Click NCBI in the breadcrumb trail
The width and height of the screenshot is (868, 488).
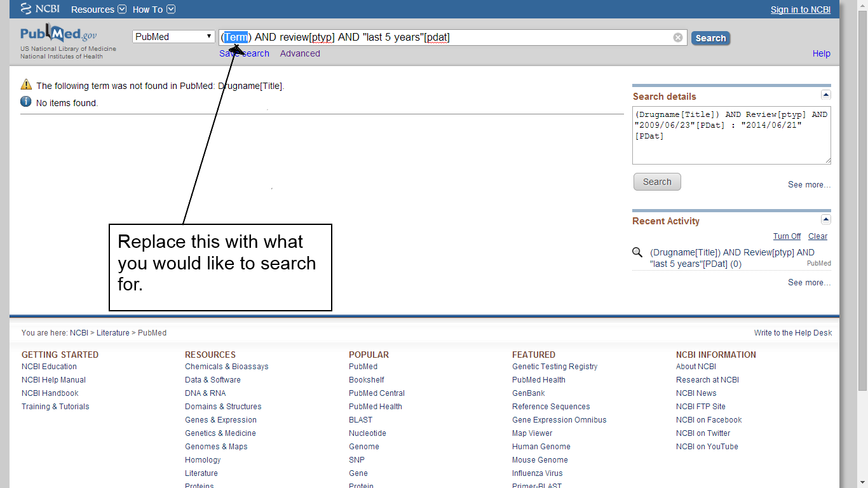point(79,333)
